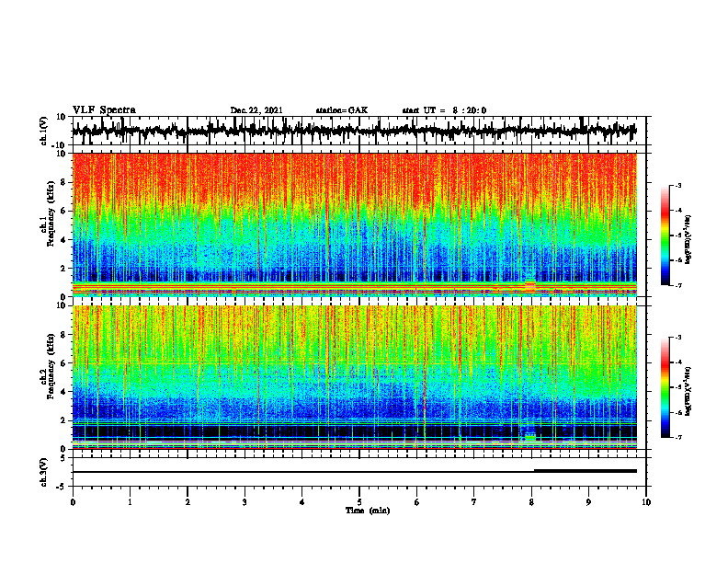Click the "-7" label on ch.2 colorbar
728x563 pixels.
677,437
